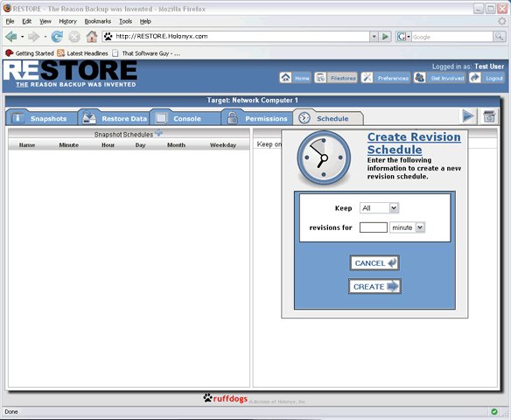Click the browser Forward arrow icon
The image size is (511, 420).
pyautogui.click(x=33, y=37)
